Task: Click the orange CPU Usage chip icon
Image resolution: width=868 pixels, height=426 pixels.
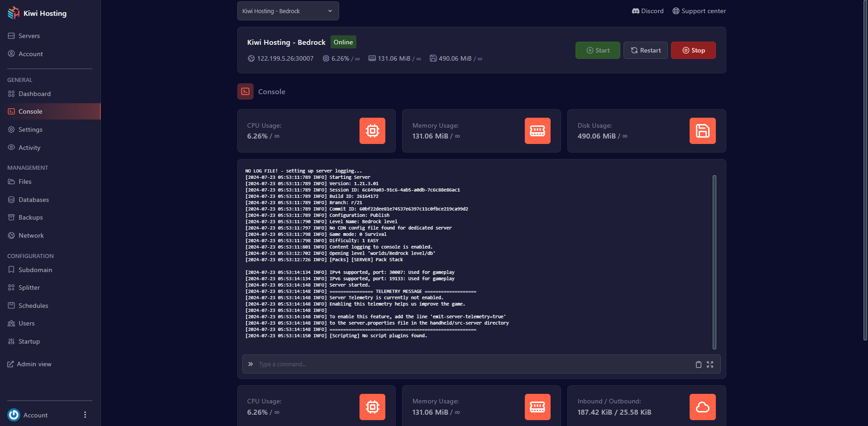Action: click(x=372, y=131)
